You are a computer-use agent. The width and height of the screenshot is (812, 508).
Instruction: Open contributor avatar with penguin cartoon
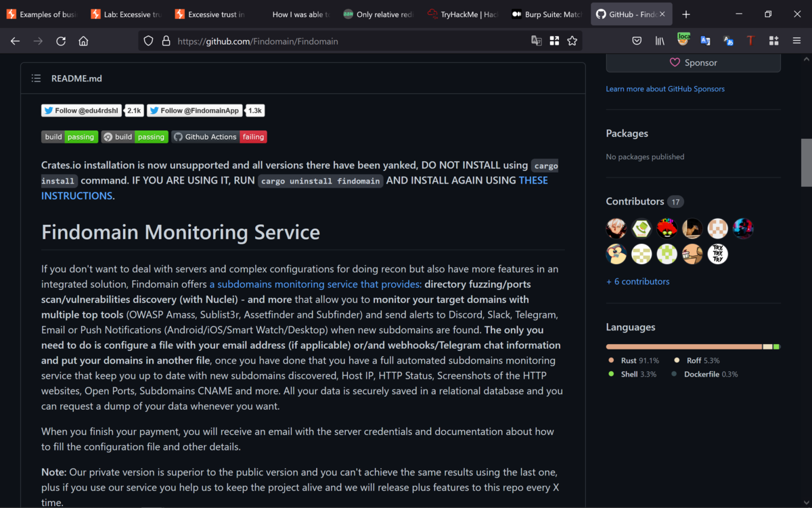tap(616, 254)
